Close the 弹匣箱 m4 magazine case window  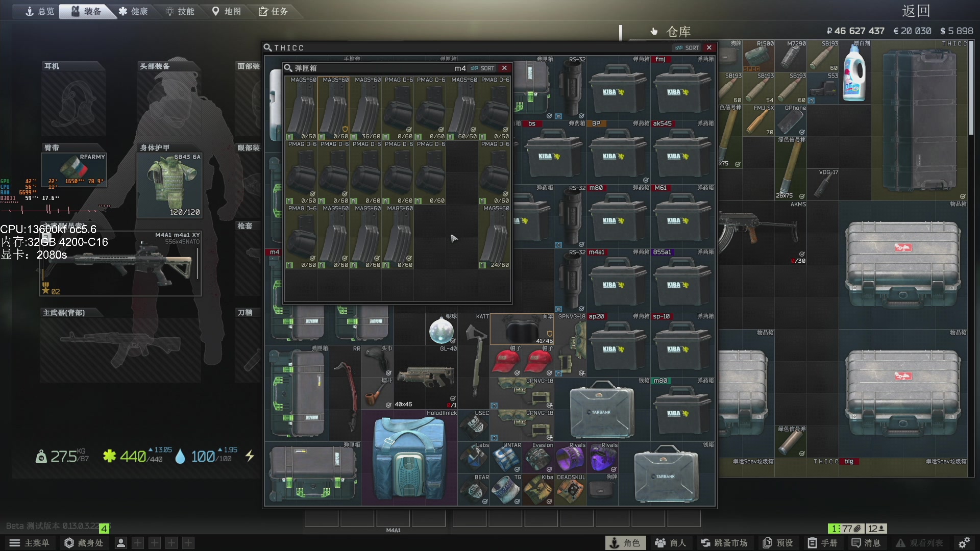tap(504, 68)
